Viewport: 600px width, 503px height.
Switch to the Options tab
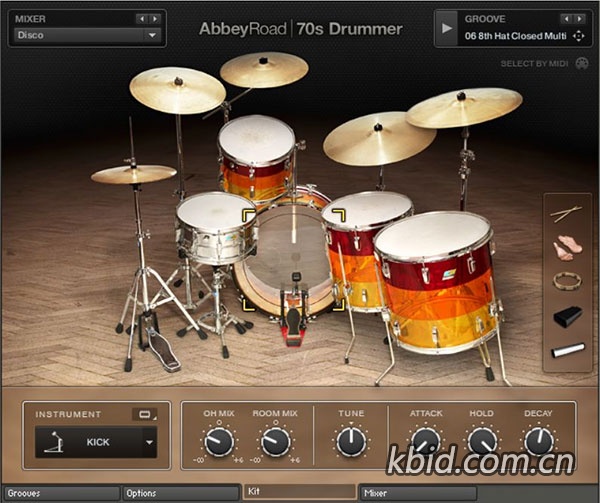pos(181,493)
